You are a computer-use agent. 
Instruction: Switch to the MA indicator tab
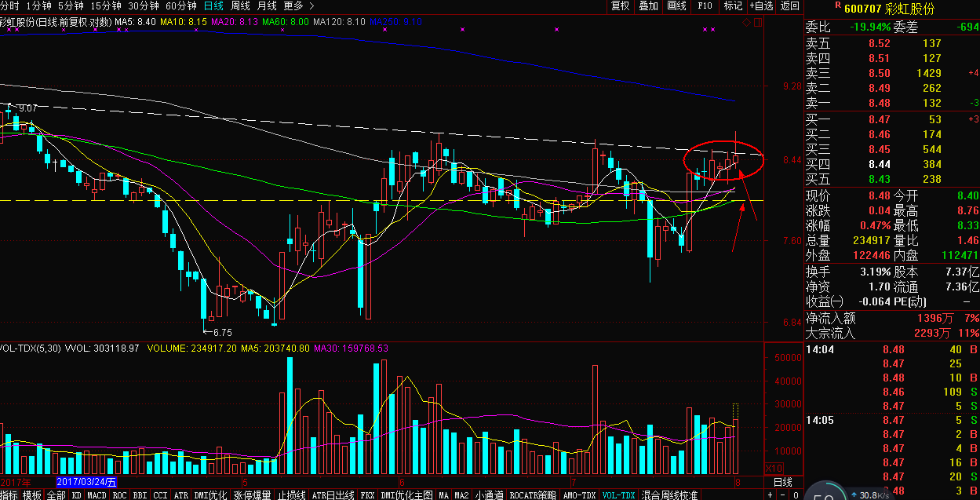coord(443,495)
